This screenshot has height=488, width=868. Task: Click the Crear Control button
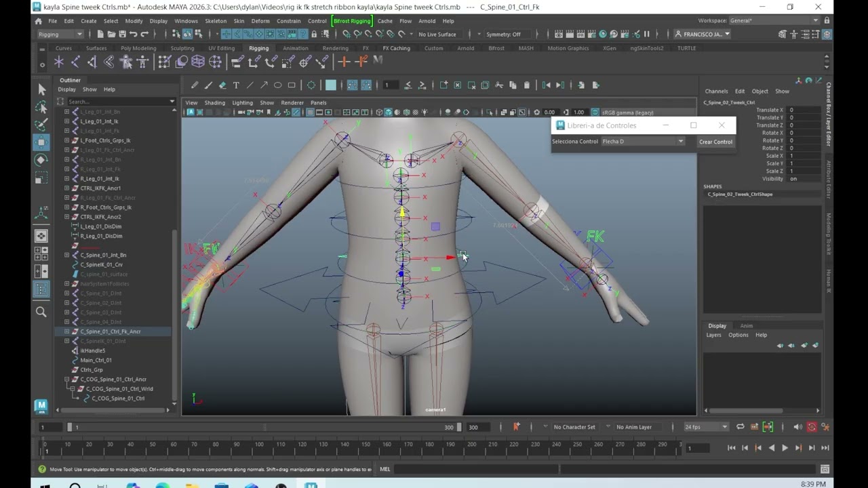click(716, 142)
